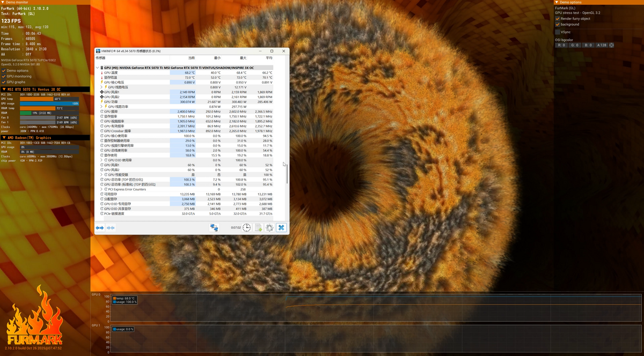Click the R: 0 red value field

(561, 45)
